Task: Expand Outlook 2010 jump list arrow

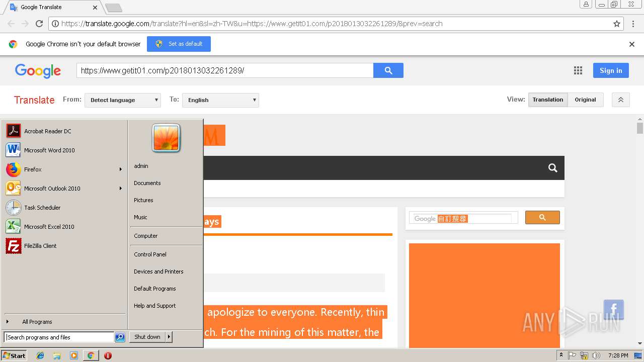Action: click(120, 189)
